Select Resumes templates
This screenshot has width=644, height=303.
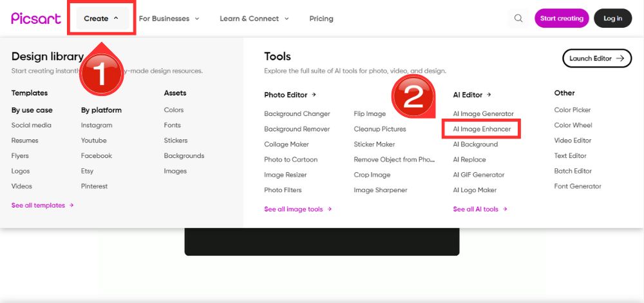(24, 140)
